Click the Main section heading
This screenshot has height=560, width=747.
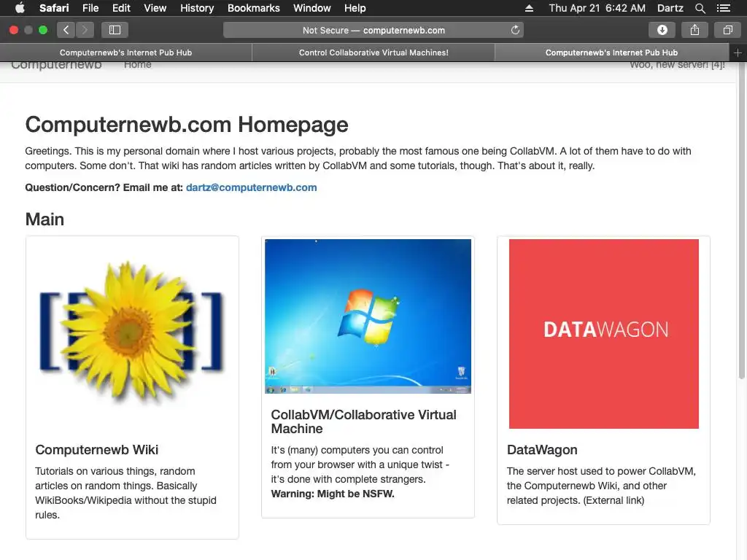tap(44, 219)
